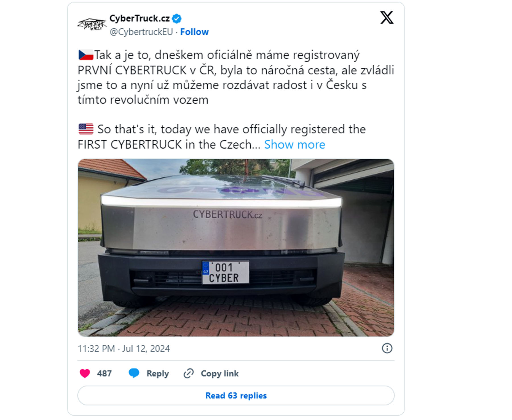
Task: Click the blue verified badge
Action: click(177, 19)
